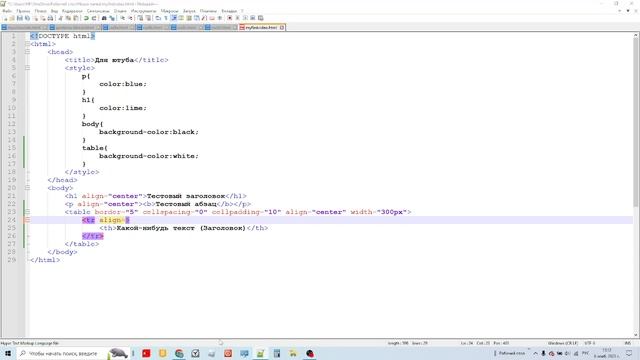Click vertical scrollbar up arrow
The height and width of the screenshot is (360, 640).
click(x=636, y=36)
